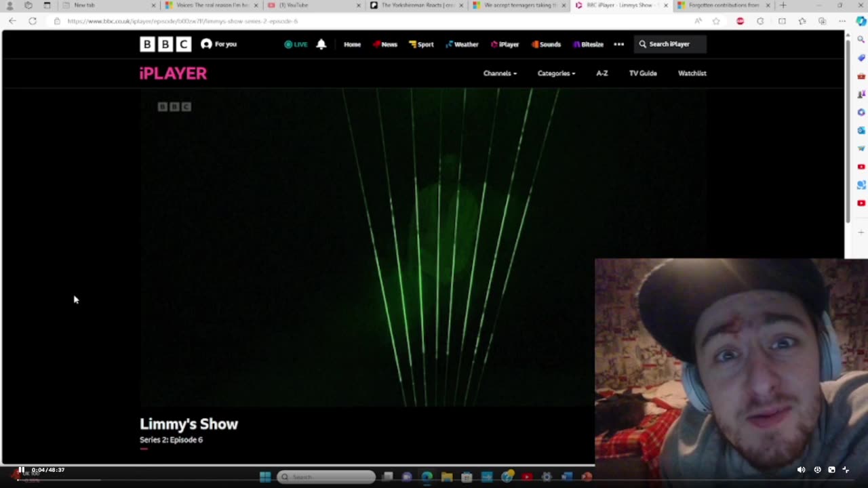Click the Search iPlayer field
This screenshot has width=868, height=488.
[x=670, y=44]
